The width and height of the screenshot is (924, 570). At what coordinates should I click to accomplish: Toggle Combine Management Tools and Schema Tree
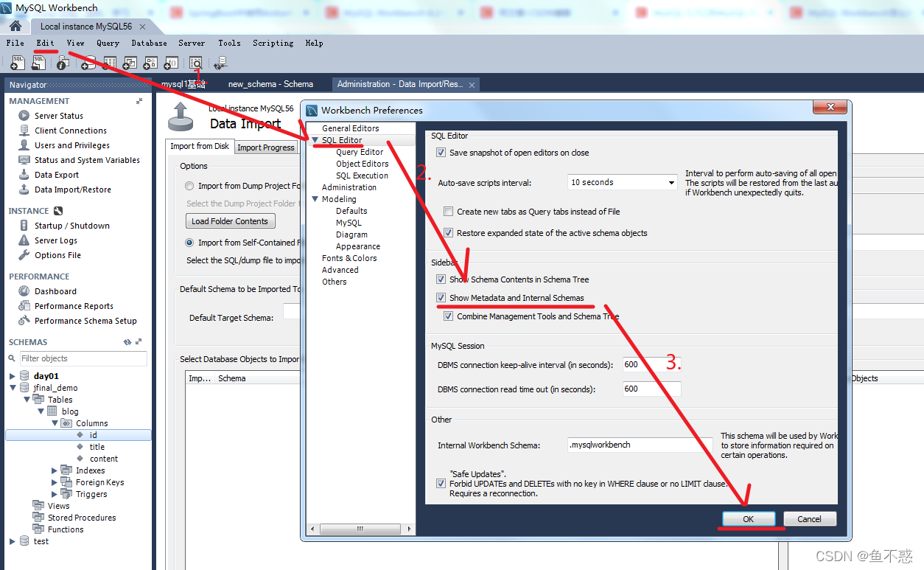(448, 316)
